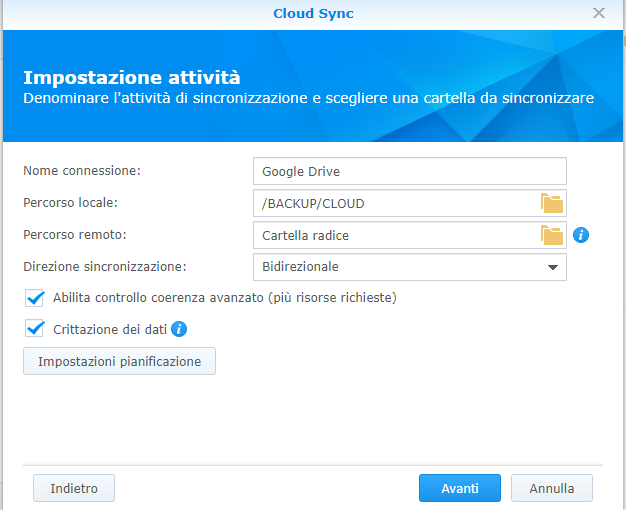The image size is (626, 510).
Task: Close the Cloud Sync dialog
Action: point(598,13)
